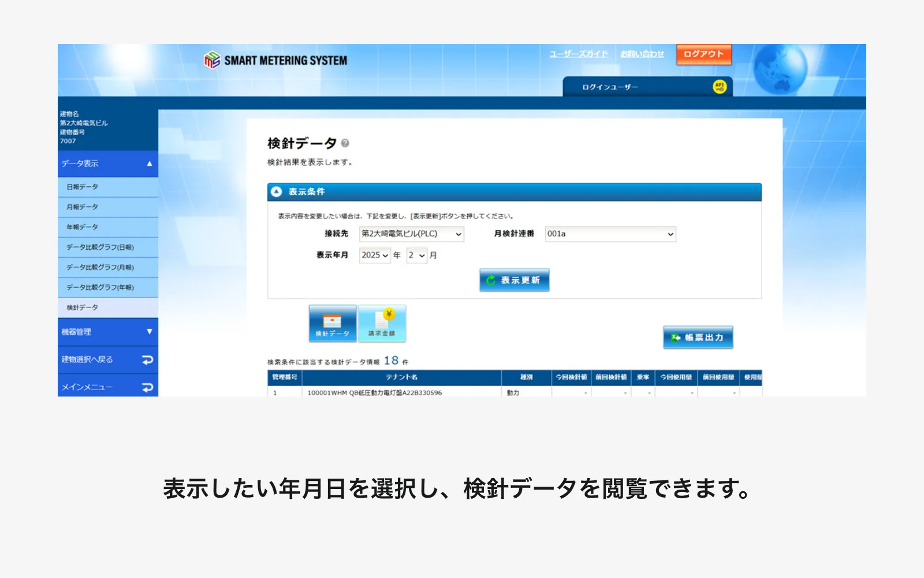Open 日報データ in the sidebar
The width and height of the screenshot is (924, 578).
83,187
